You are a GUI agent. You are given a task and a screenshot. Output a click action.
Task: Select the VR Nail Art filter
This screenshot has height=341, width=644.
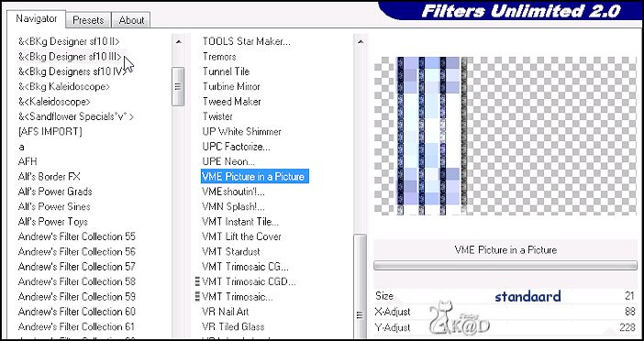(226, 312)
